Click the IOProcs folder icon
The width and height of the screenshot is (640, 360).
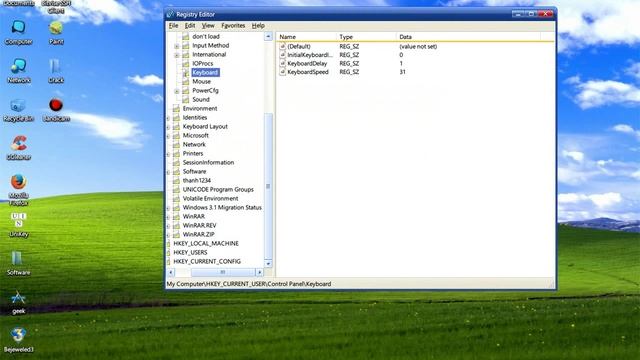(186, 64)
